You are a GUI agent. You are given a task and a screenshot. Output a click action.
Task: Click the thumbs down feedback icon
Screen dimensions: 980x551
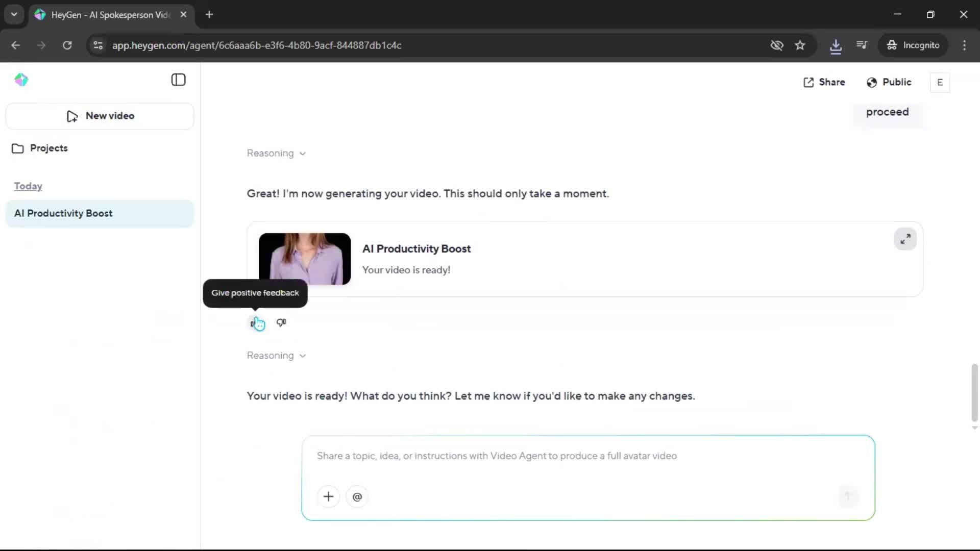pyautogui.click(x=281, y=322)
